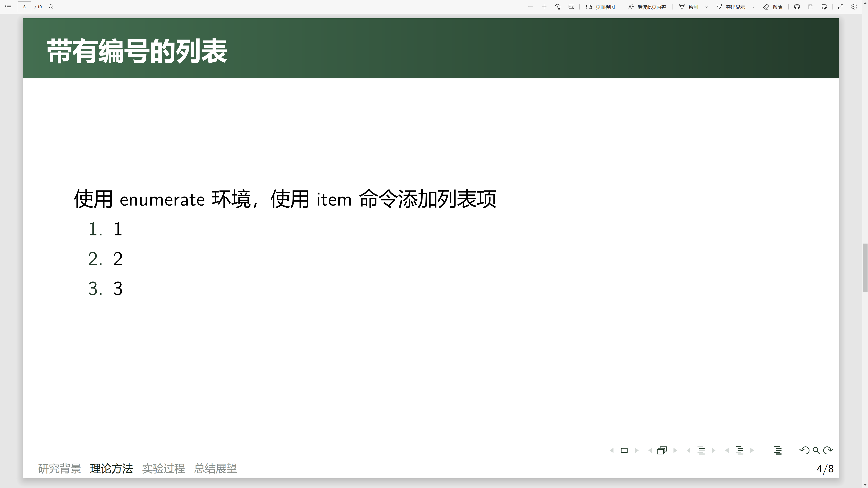Jump to the 研究背景 section in the footer
Screen dimensions: 868x488
[x=59, y=469]
